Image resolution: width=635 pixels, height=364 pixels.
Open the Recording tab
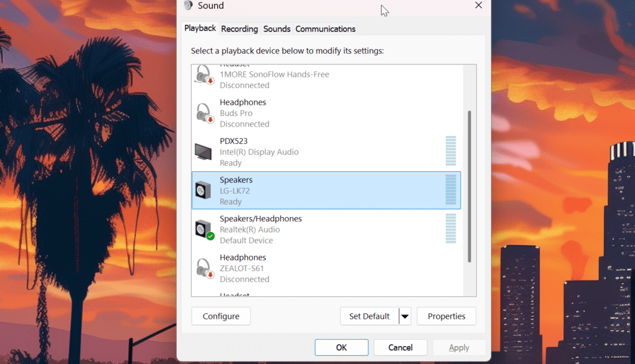[239, 29]
